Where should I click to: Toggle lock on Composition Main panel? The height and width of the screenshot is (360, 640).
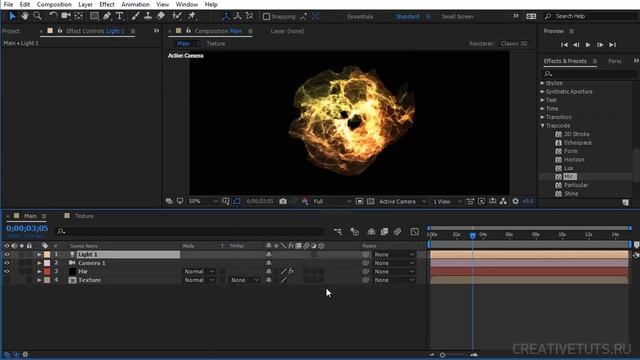(188, 31)
